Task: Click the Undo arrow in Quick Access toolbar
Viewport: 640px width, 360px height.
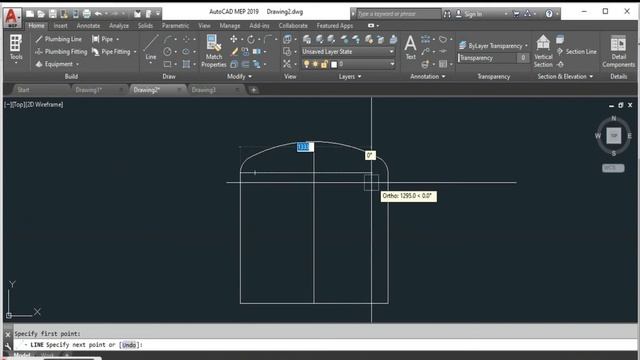Action: (x=98, y=14)
